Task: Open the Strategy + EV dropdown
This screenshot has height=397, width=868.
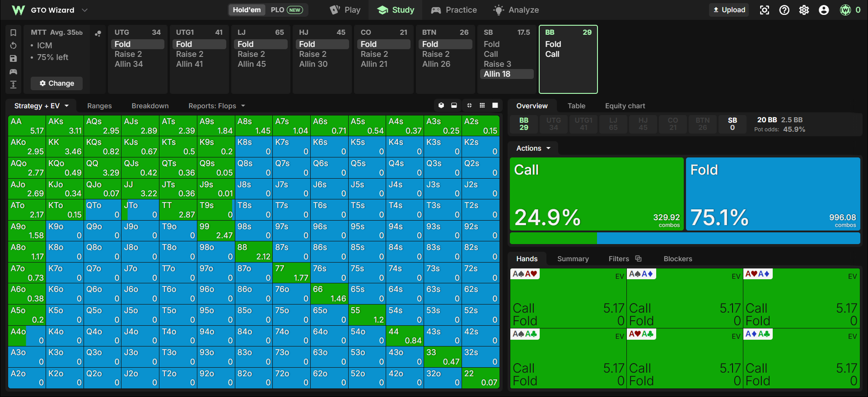Action: click(41, 106)
